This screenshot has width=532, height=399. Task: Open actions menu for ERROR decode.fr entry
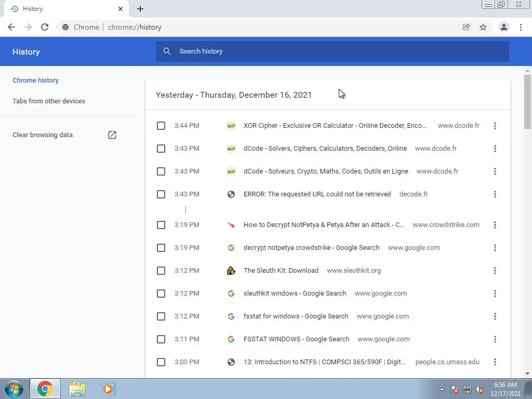pos(495,194)
